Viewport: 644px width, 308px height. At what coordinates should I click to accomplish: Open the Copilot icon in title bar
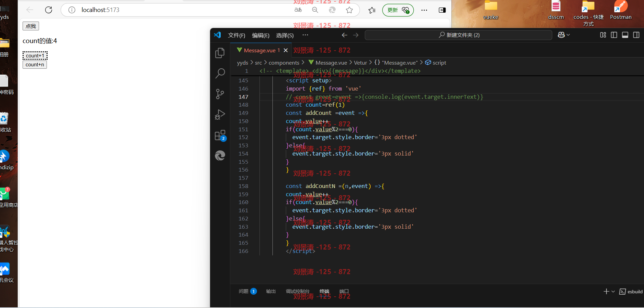(x=561, y=35)
